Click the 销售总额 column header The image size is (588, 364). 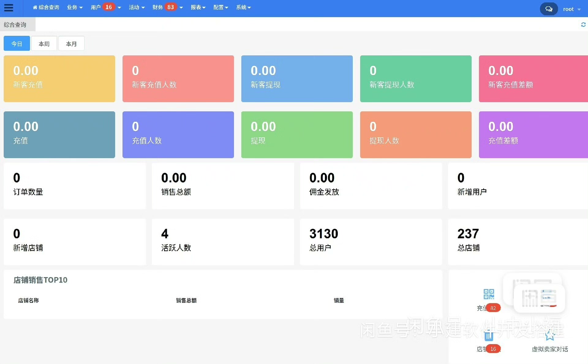186,300
